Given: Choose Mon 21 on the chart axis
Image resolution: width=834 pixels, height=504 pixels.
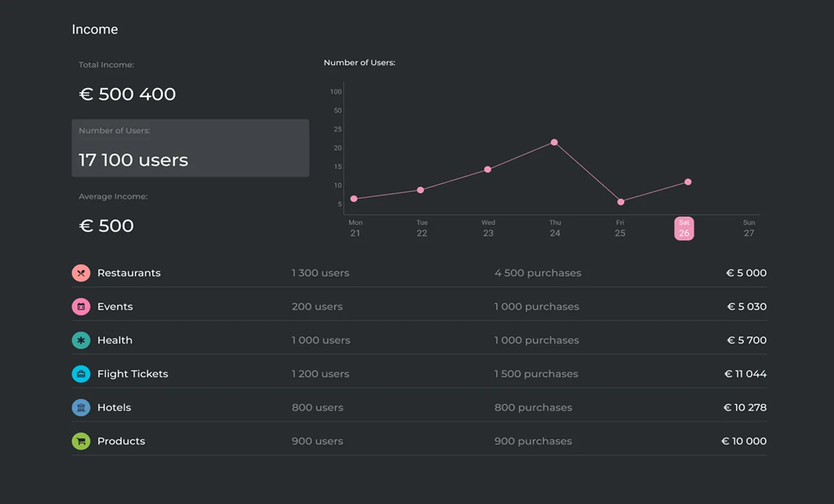Looking at the screenshot, I should tap(355, 228).
